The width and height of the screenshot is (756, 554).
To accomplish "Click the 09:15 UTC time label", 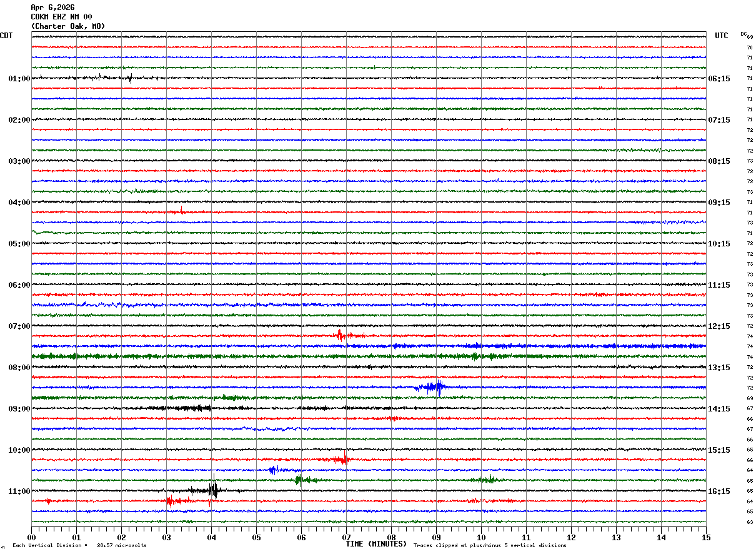I will click(719, 203).
